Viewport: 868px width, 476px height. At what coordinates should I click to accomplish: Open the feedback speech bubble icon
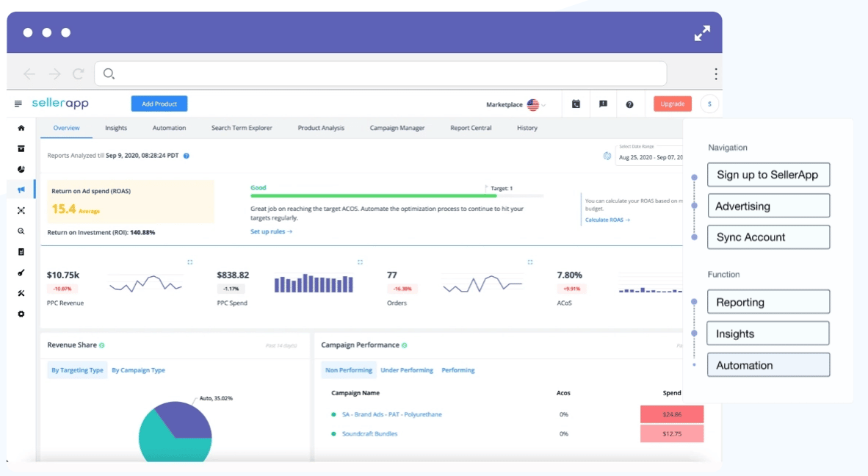(603, 104)
